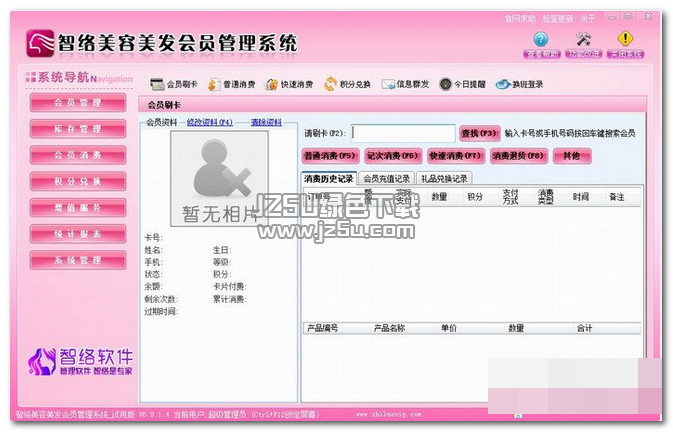The width and height of the screenshot is (673, 432).
Task: Click the 快速消费 (F7) button
Action: 456,156
